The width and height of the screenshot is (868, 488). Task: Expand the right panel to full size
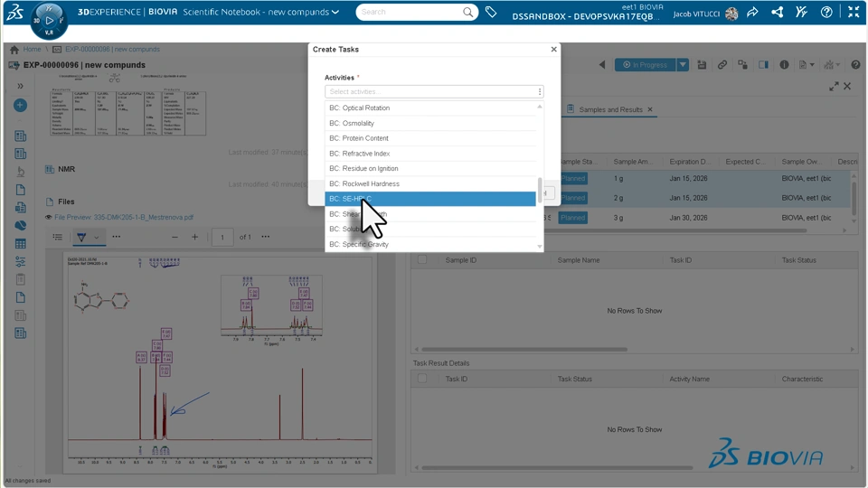[x=834, y=87]
